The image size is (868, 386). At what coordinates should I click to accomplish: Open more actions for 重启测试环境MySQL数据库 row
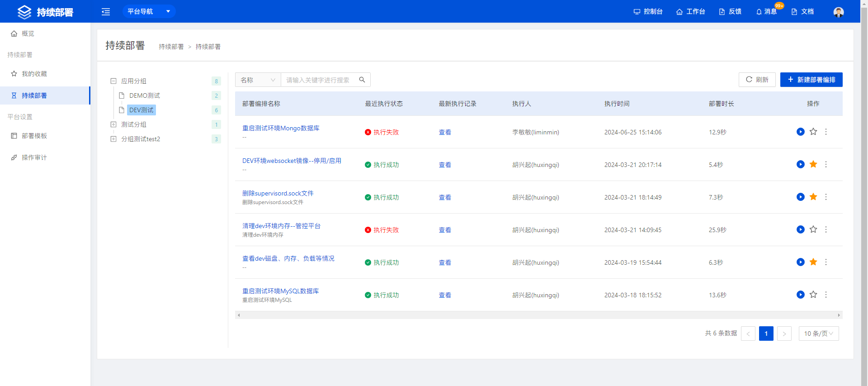[826, 295]
